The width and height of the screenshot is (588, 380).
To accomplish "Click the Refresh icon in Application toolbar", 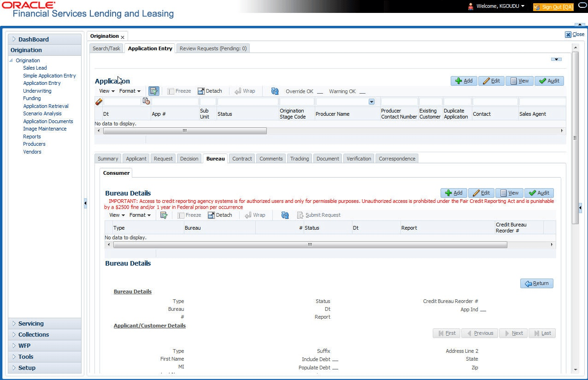I will (275, 91).
